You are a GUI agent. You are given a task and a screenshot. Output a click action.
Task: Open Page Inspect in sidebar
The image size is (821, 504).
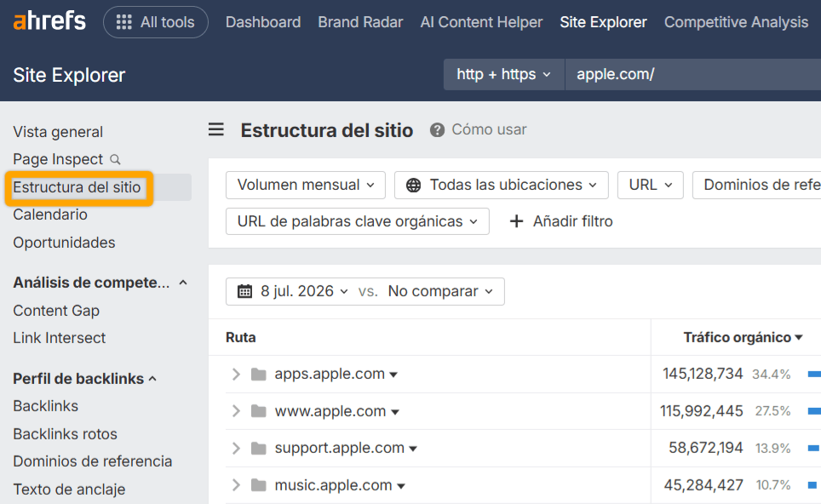pos(58,159)
